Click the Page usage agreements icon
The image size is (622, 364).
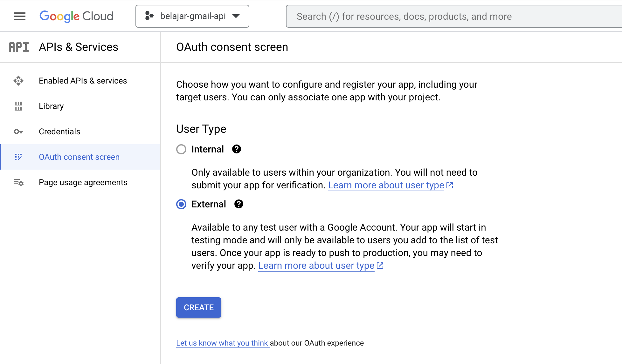18,182
